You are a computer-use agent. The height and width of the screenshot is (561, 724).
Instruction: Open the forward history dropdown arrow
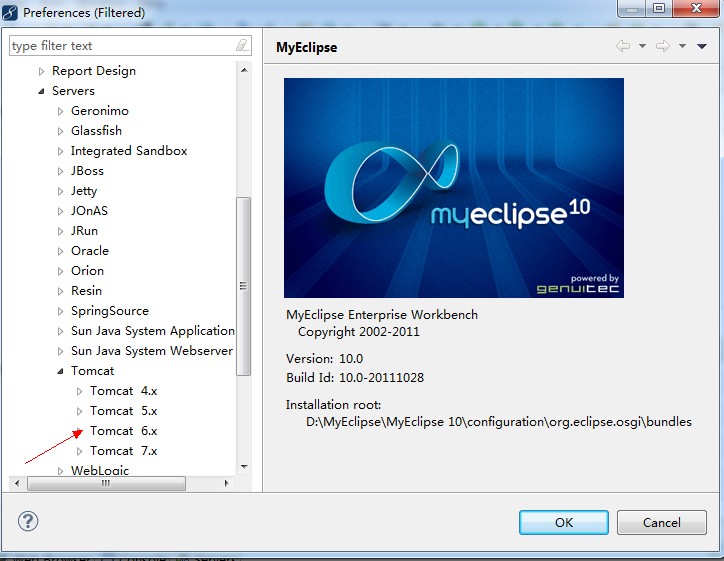coord(682,46)
